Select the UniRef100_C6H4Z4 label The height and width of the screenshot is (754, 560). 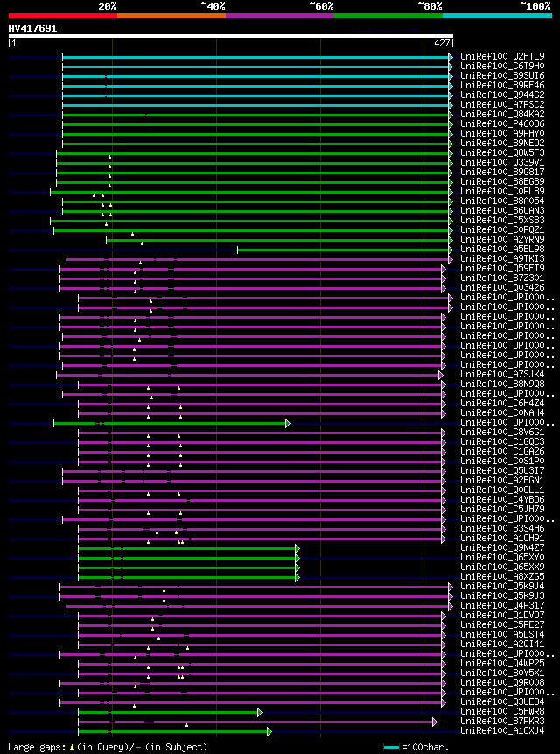(x=502, y=403)
